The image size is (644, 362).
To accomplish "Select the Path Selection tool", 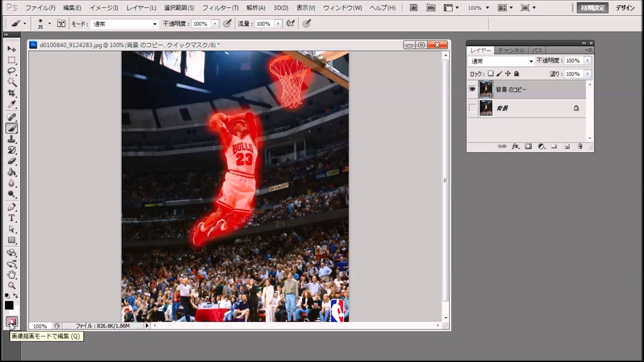I will pyautogui.click(x=12, y=229).
